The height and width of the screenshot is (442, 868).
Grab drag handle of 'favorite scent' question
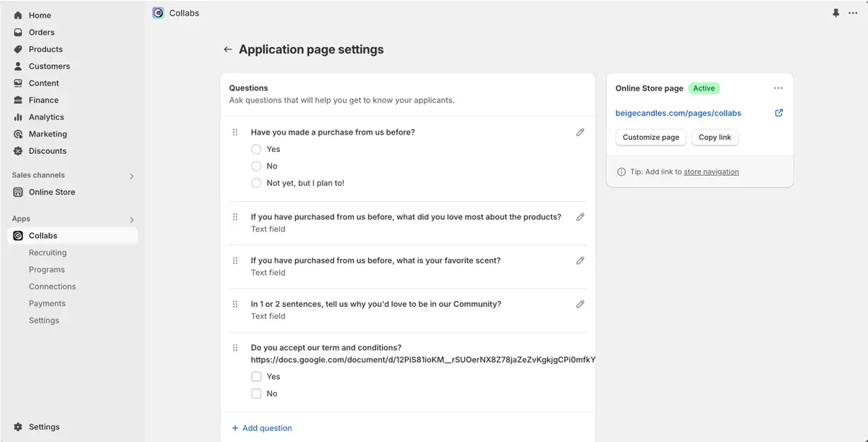(235, 260)
